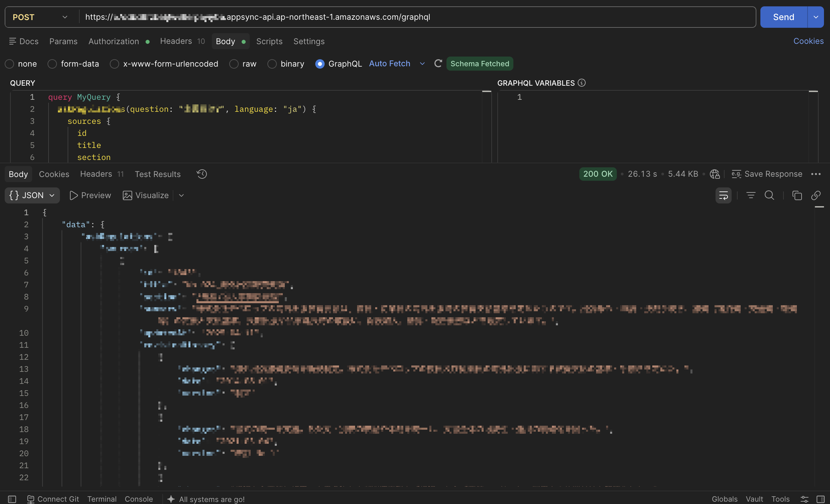
Task: Open Tools in the status bar
Action: pyautogui.click(x=780, y=499)
